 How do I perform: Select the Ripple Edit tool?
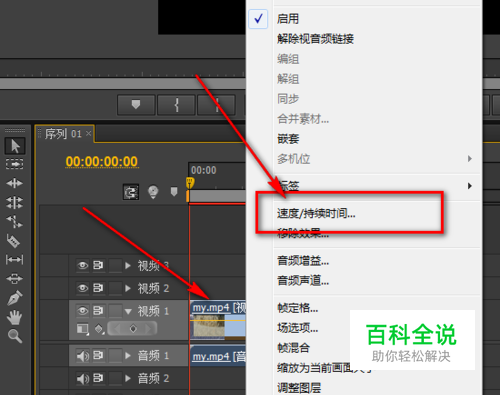tap(14, 183)
